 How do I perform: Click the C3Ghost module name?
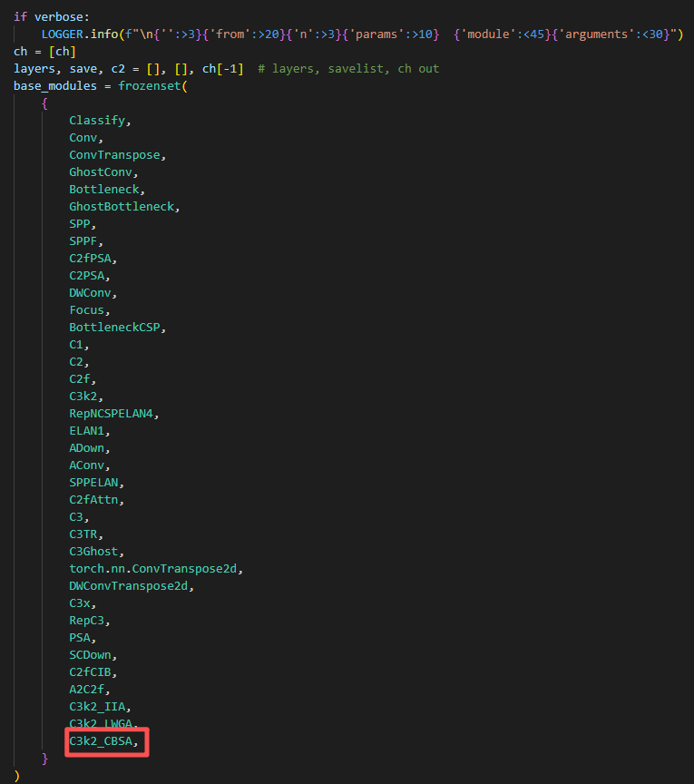pyautogui.click(x=96, y=551)
